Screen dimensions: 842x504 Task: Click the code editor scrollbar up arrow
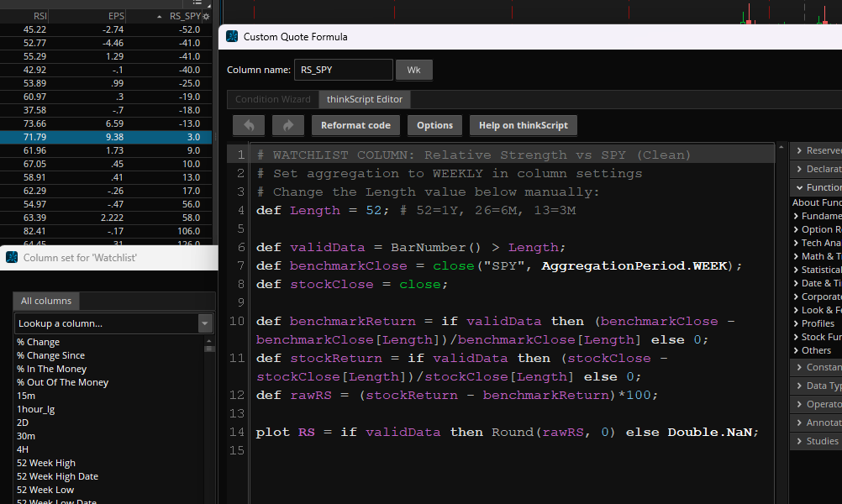781,146
